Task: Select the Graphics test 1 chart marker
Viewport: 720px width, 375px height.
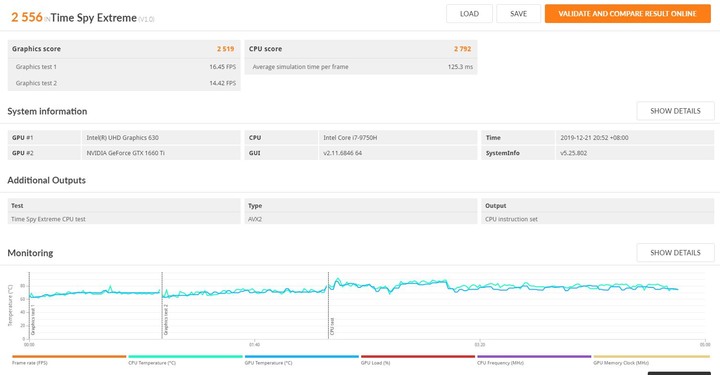Action: coord(33,319)
